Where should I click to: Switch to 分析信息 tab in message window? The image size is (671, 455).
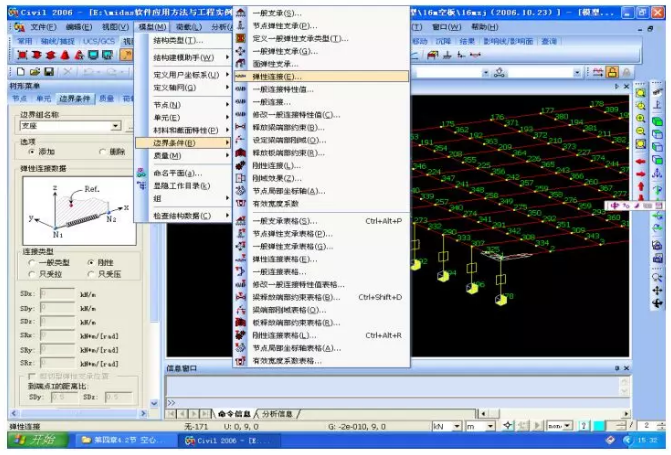[x=277, y=413]
